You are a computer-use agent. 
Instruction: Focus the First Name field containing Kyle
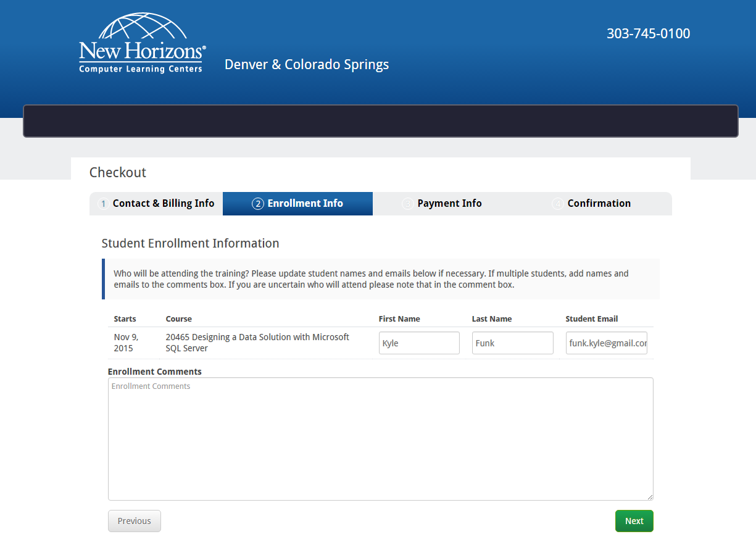pyautogui.click(x=419, y=343)
